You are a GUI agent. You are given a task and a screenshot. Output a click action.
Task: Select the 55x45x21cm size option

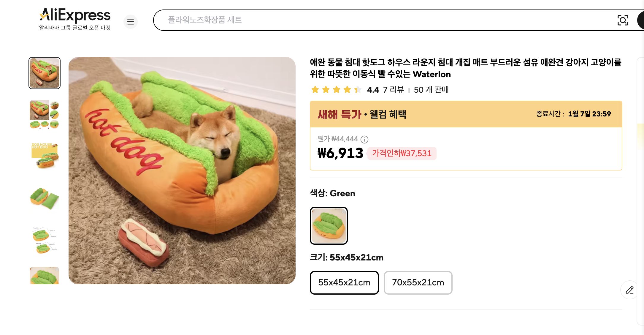344,283
